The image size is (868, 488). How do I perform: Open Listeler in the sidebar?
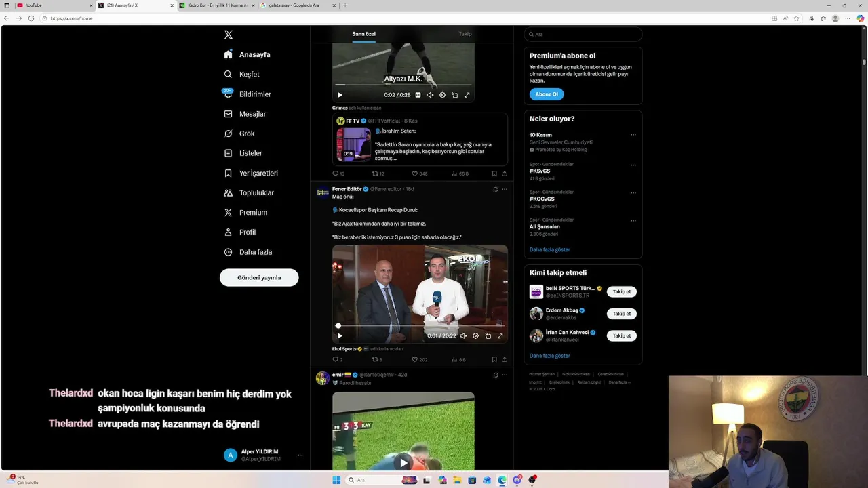[243, 153]
